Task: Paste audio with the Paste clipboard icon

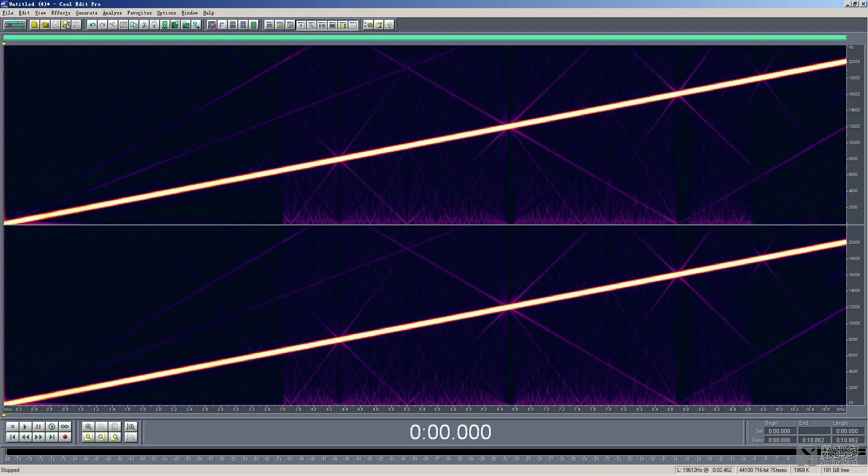Action: pos(155,25)
